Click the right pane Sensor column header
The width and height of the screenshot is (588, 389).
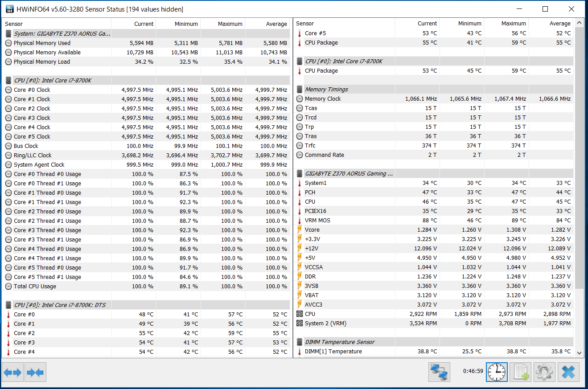click(x=344, y=23)
